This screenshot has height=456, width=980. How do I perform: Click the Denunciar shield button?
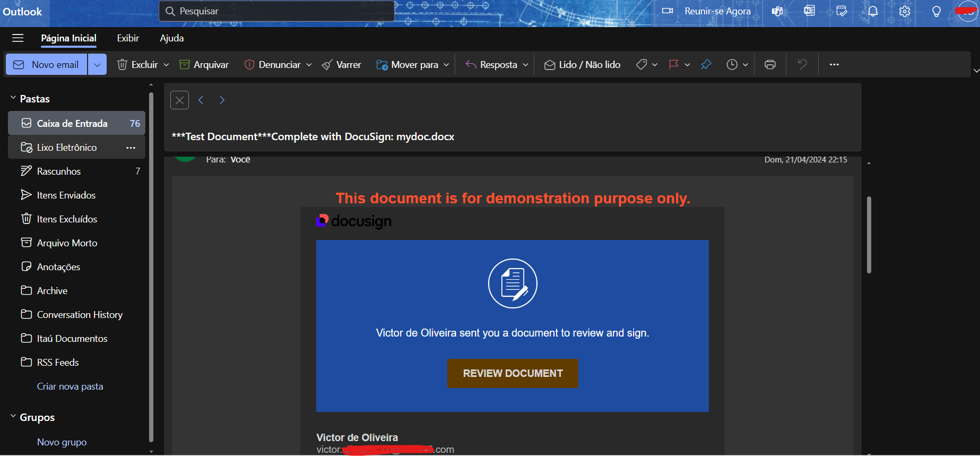point(273,64)
